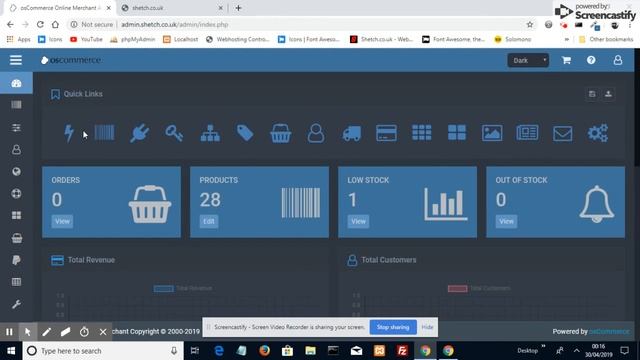Open Windows Start menu
The image size is (640, 360).
click(11, 351)
